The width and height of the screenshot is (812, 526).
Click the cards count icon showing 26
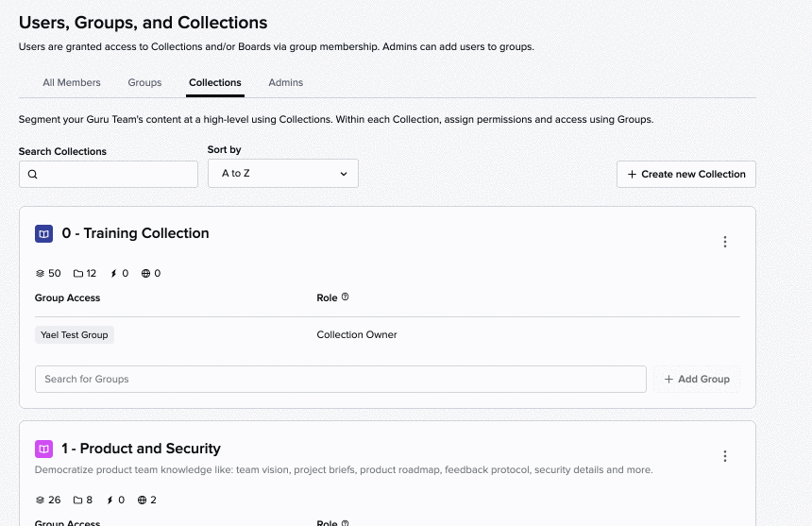pyautogui.click(x=40, y=501)
